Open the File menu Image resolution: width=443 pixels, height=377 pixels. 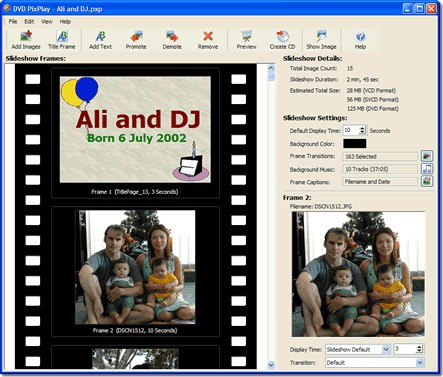[x=13, y=21]
